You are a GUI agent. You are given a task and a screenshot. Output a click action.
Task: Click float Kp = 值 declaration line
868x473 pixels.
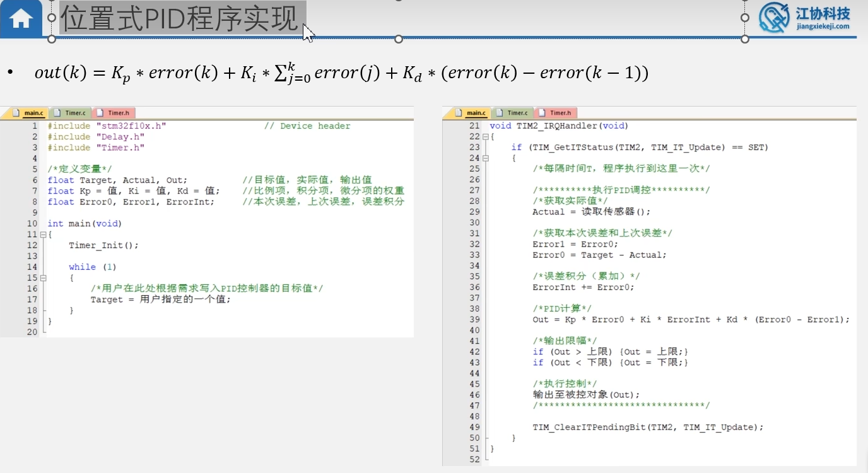pos(133,190)
